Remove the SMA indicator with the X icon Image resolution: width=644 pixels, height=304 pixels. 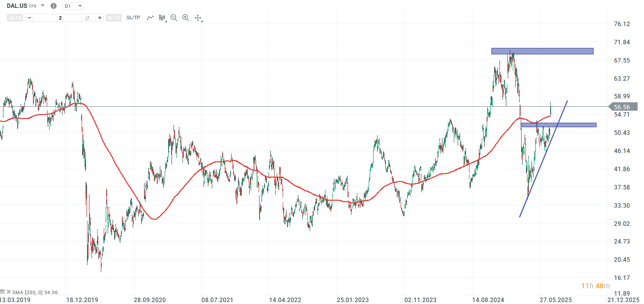(8, 292)
